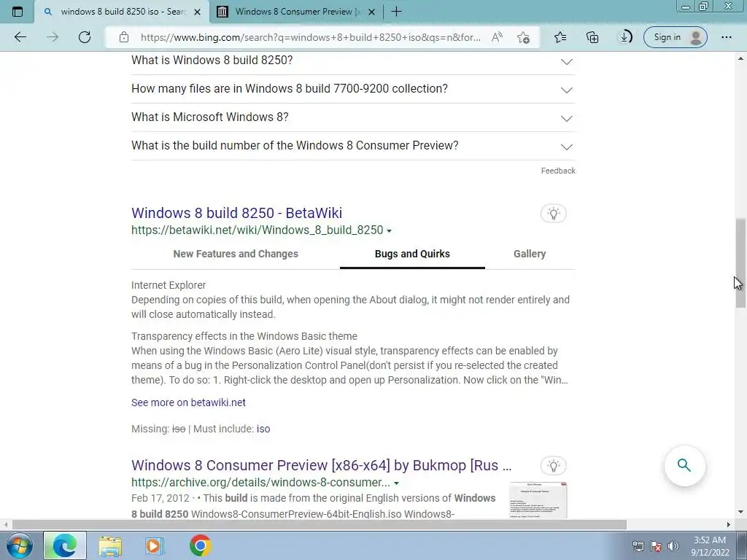This screenshot has width=747, height=560.
Task: Click the floating search magnifier button
Action: (x=684, y=465)
